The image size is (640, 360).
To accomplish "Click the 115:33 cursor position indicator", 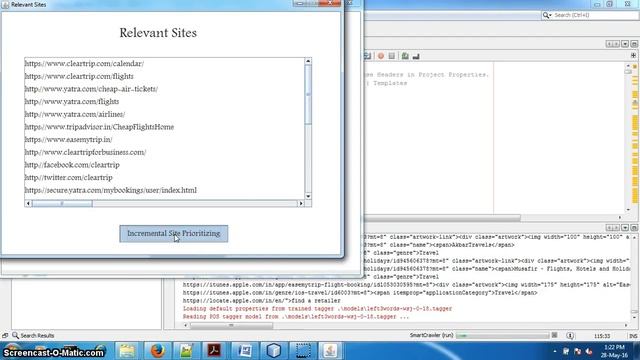I will 602,336.
